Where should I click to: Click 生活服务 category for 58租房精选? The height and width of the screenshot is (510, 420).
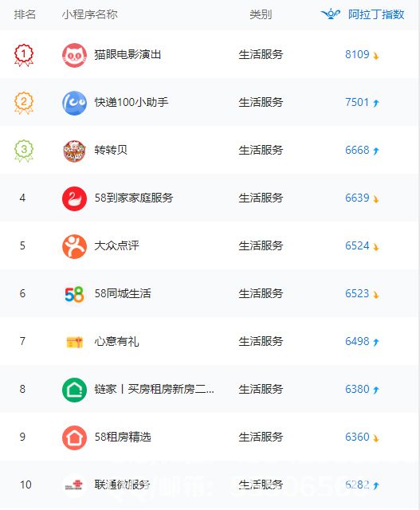point(261,437)
